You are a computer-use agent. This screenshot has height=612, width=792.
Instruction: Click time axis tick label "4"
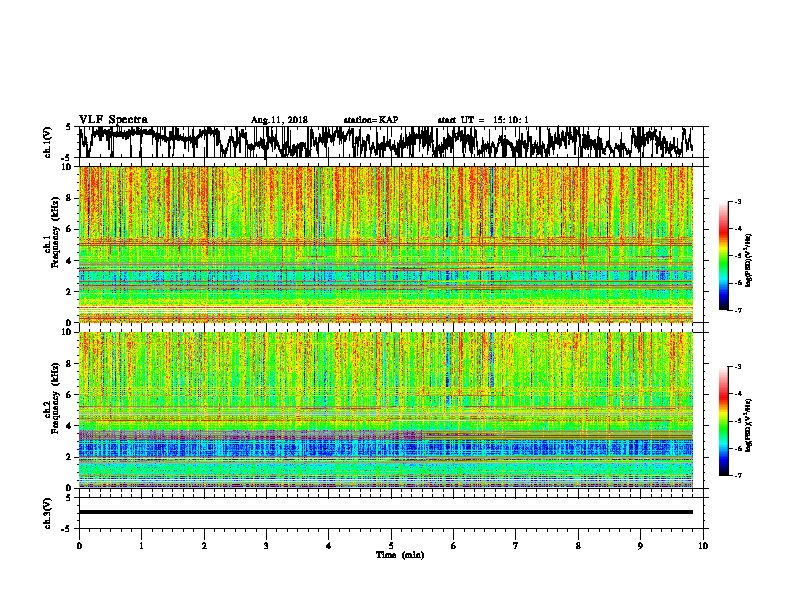(x=329, y=546)
